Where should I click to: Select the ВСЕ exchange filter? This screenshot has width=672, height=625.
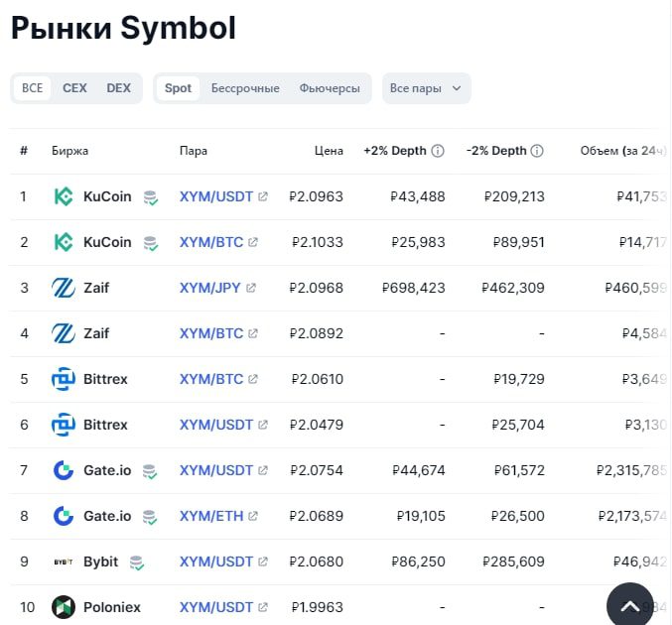(33, 88)
